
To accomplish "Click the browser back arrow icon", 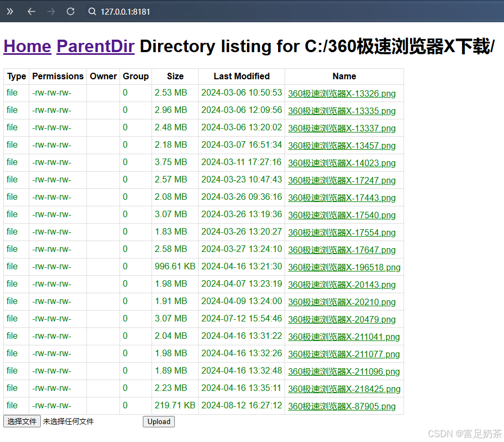I will [x=31, y=11].
